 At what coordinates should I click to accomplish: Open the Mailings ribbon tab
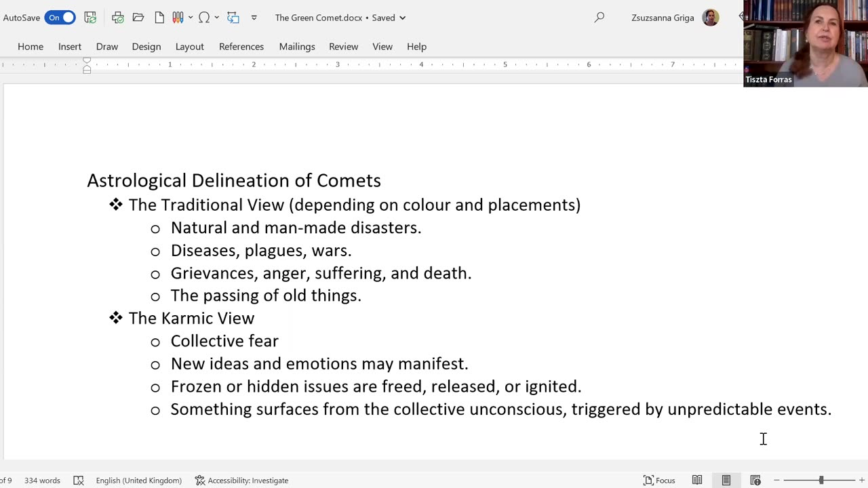click(297, 46)
